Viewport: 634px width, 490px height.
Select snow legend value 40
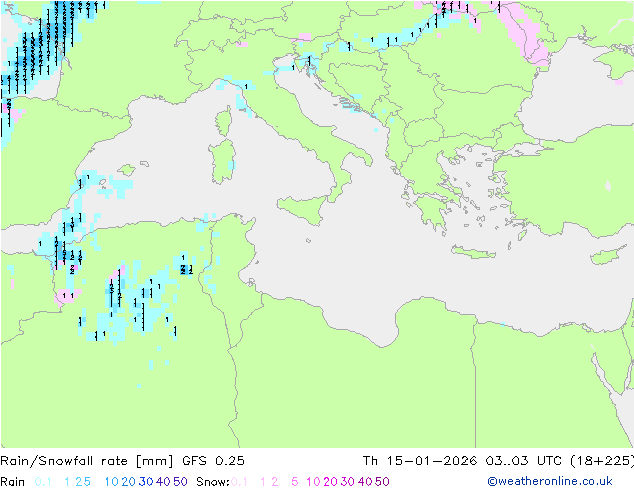(x=365, y=482)
